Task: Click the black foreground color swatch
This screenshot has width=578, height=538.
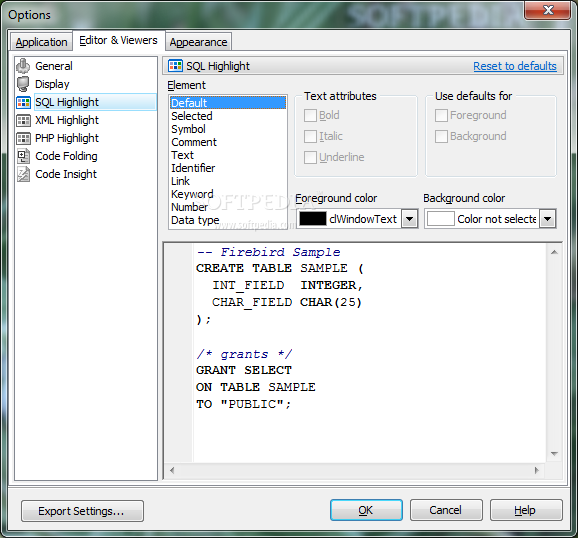Action: coord(313,219)
